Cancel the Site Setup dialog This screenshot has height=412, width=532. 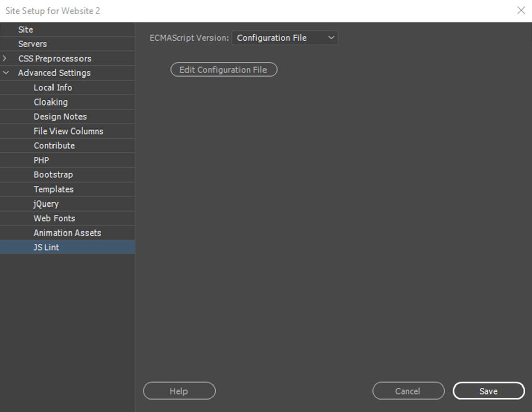point(408,391)
